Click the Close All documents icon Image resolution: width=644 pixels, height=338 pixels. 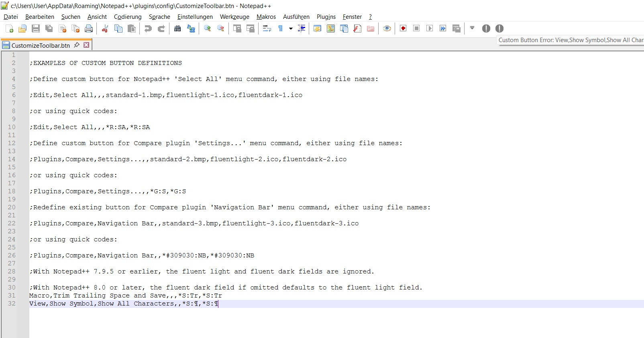[x=75, y=28]
